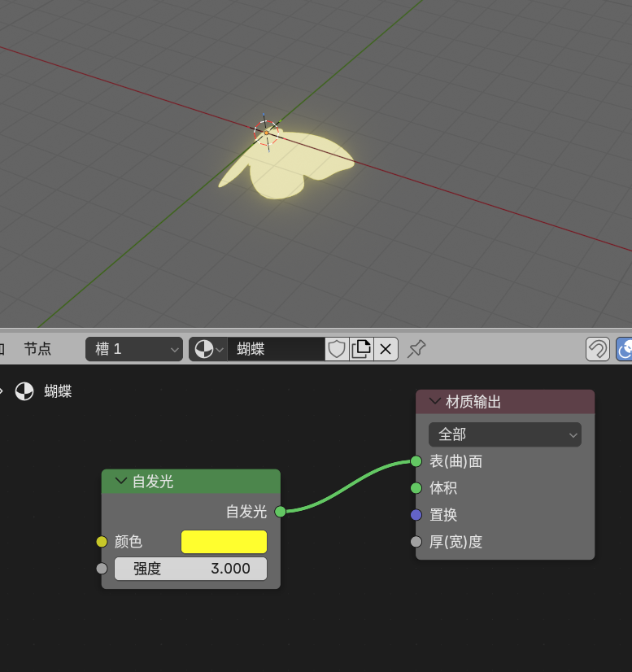Open the 槽 1 slot dropdown
The image size is (632, 672).
point(134,349)
